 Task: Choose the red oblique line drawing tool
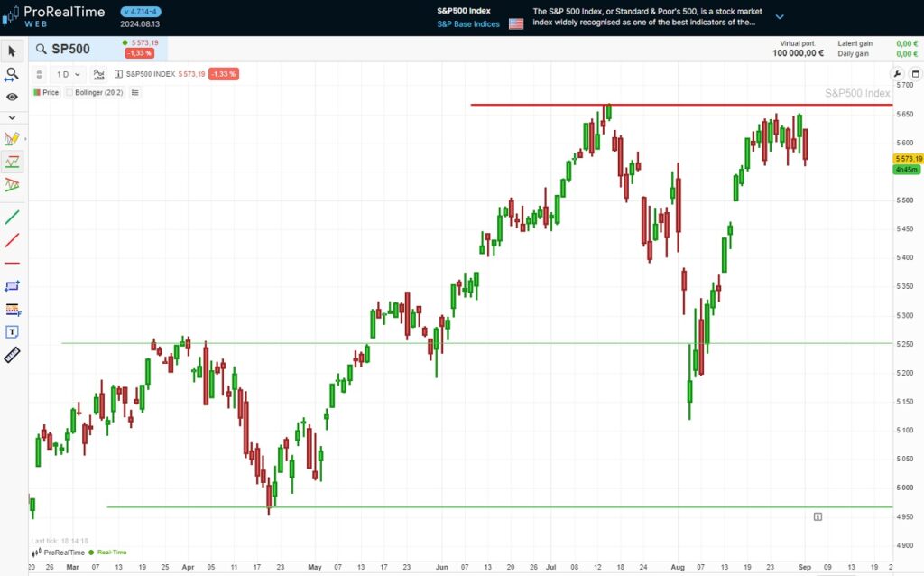coord(12,239)
